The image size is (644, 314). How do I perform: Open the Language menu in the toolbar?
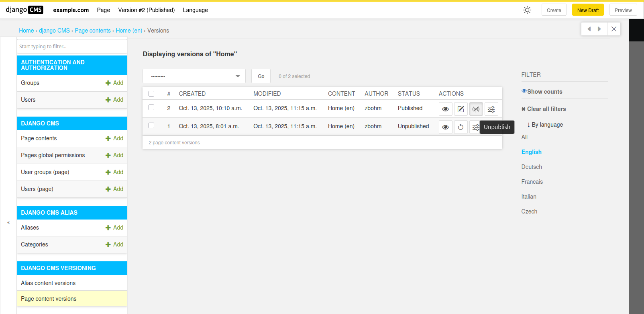click(x=195, y=10)
